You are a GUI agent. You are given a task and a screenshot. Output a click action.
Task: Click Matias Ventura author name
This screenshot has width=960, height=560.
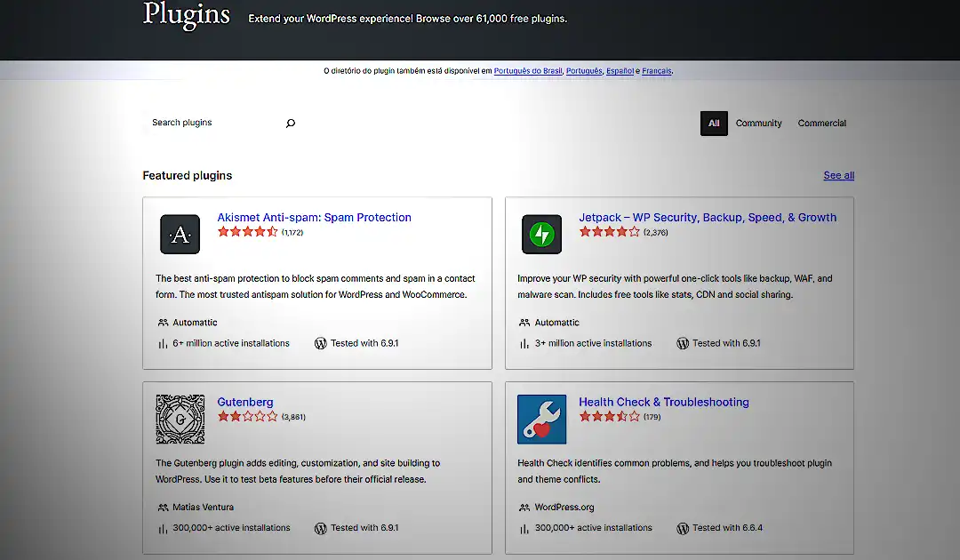click(x=203, y=508)
